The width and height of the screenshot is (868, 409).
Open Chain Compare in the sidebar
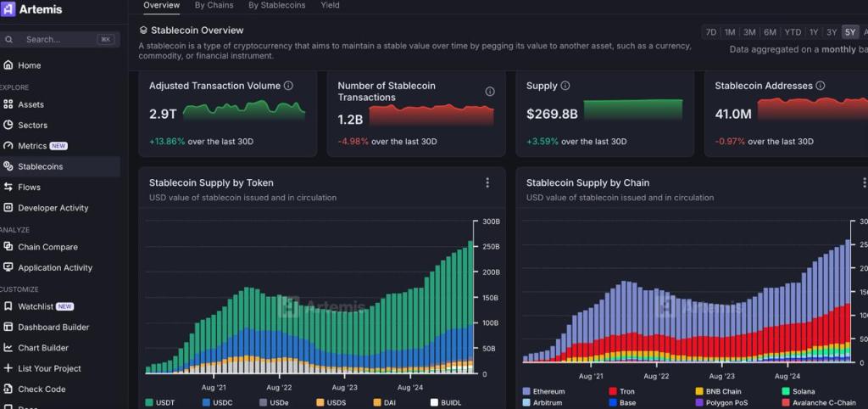pos(47,247)
